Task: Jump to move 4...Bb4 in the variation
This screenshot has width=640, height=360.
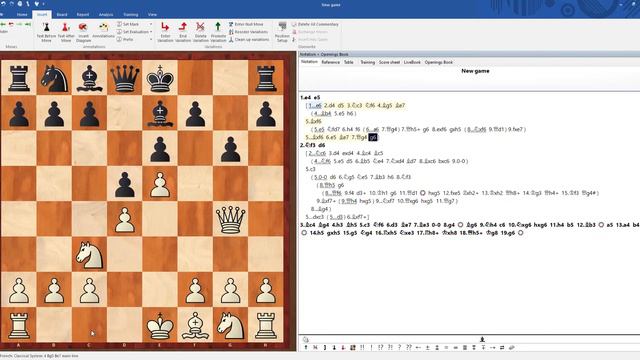Action: tap(323, 113)
